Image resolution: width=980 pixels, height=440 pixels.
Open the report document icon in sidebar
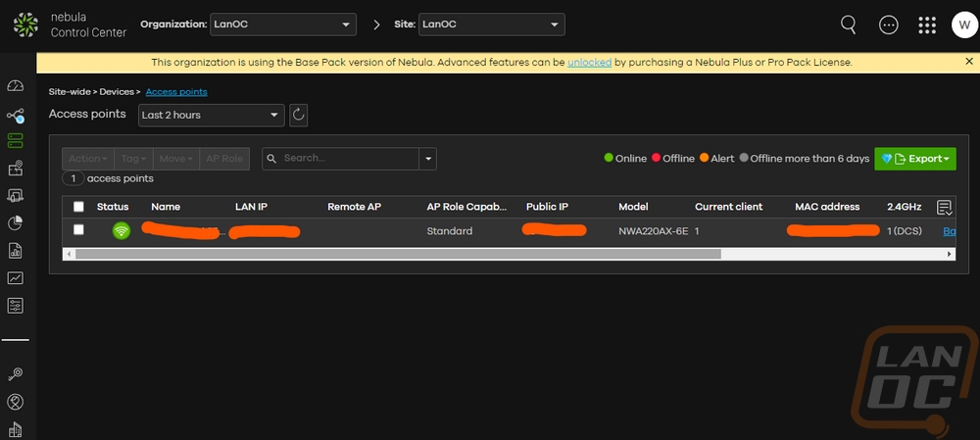15,250
